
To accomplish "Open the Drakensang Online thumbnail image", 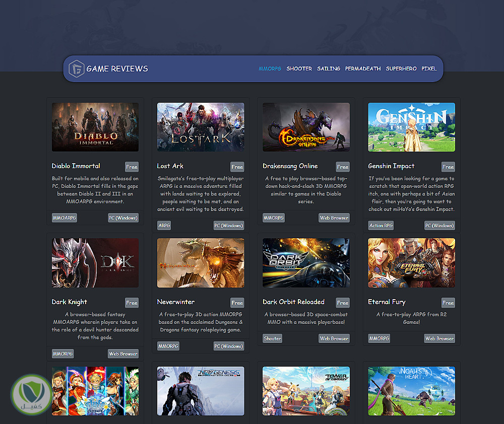I will click(306, 127).
